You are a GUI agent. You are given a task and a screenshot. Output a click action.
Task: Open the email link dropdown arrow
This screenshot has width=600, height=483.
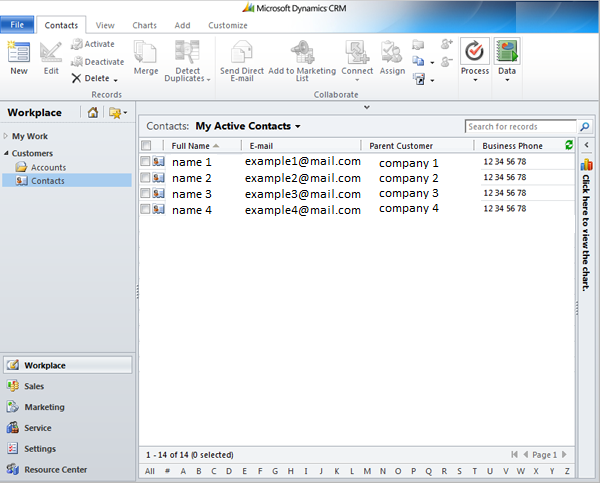432,80
